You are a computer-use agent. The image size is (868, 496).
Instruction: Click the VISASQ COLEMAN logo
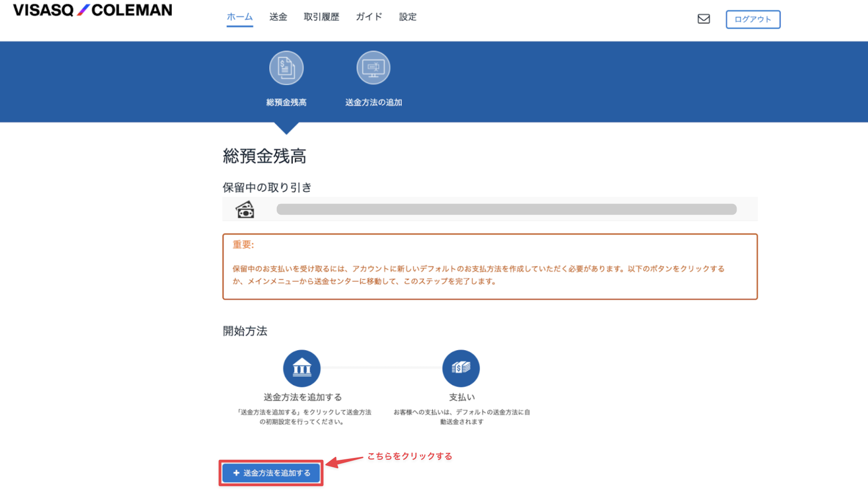point(92,10)
